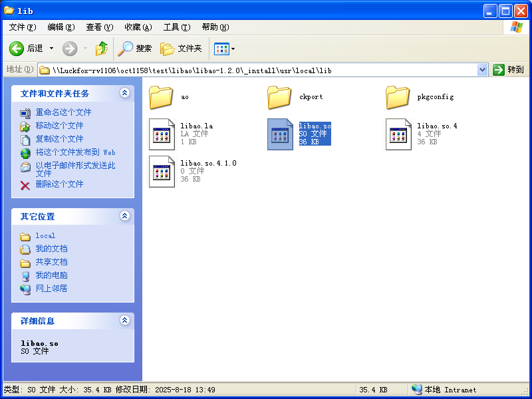
Task: Click the libao.la file name
Action: [x=197, y=126]
